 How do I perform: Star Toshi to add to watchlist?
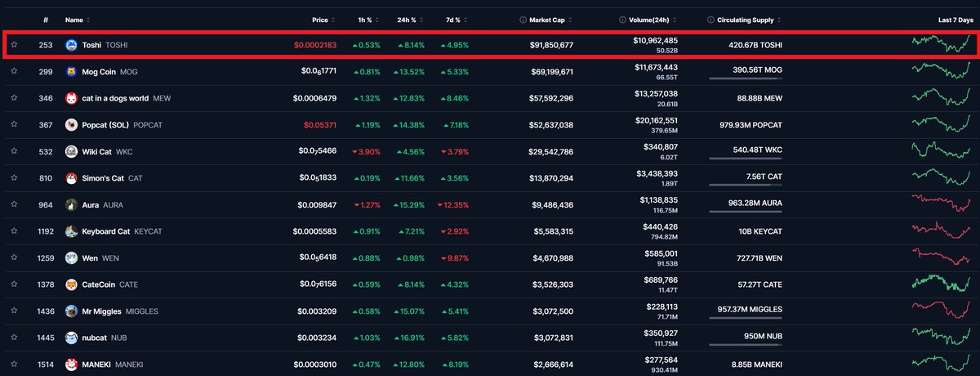[14, 45]
